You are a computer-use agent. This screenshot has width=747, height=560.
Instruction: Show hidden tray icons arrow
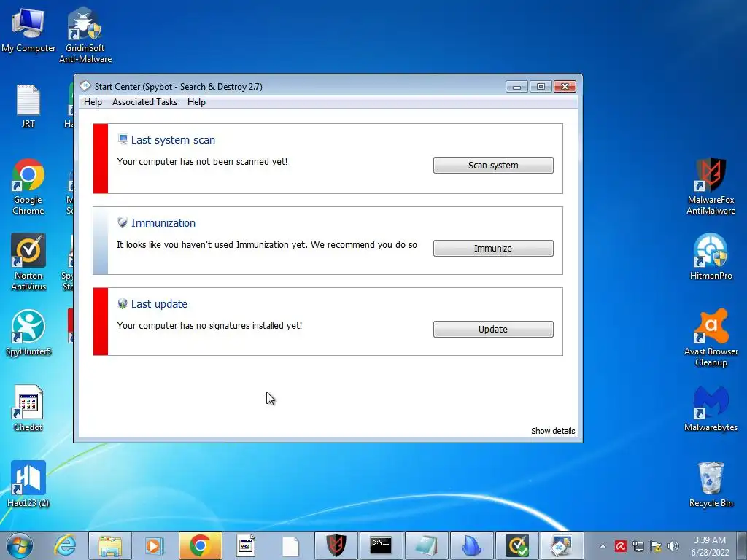pyautogui.click(x=603, y=546)
